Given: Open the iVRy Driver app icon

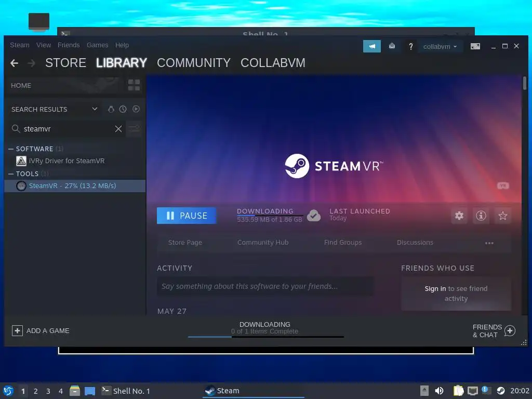Looking at the screenshot, I should [21, 161].
